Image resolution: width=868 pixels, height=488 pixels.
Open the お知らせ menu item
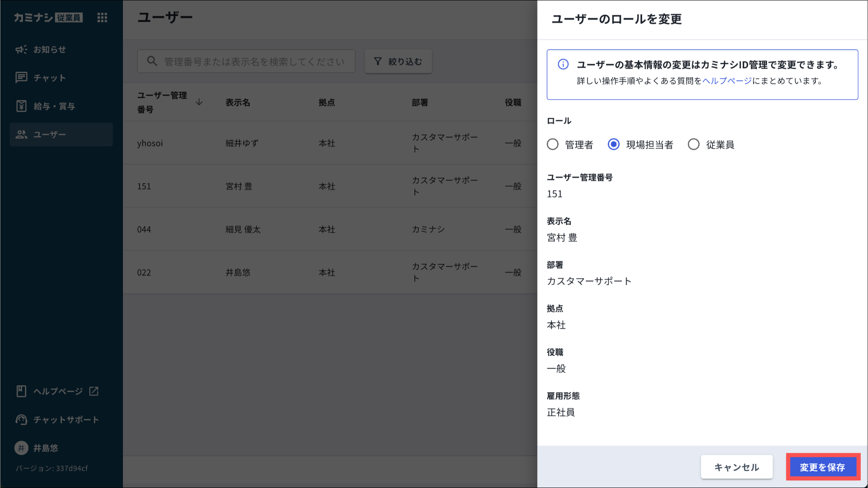coord(50,50)
